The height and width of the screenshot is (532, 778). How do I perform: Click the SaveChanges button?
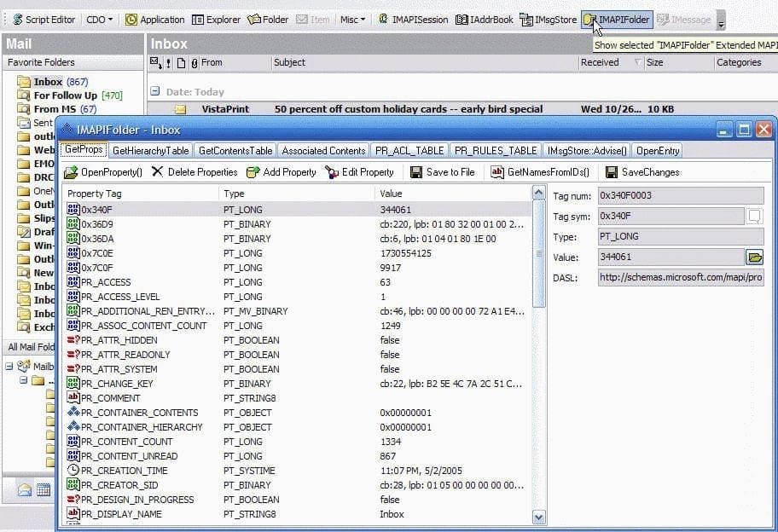tap(642, 172)
